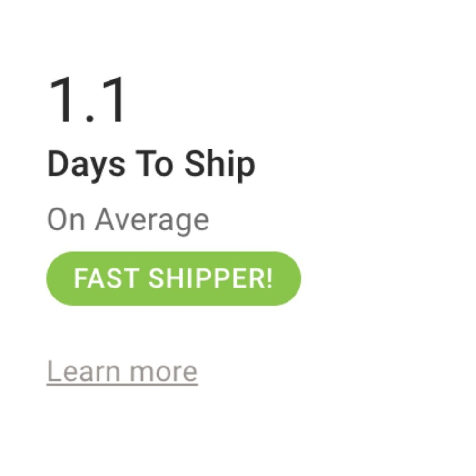The width and height of the screenshot is (476, 476).
Task: Click the large 1.1 figure
Action: tap(88, 101)
